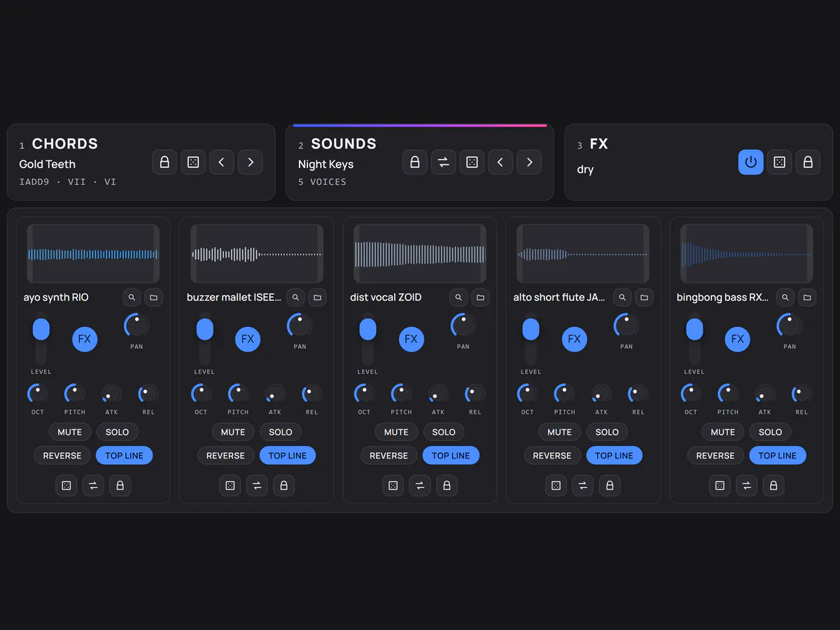Randomize chords with the dice icon
The width and height of the screenshot is (840, 630).
(193, 162)
